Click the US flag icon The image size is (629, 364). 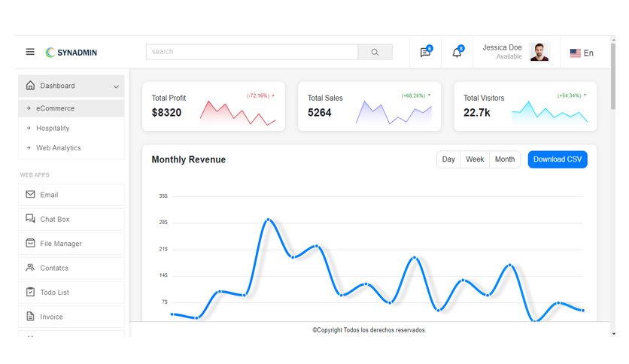tap(576, 53)
